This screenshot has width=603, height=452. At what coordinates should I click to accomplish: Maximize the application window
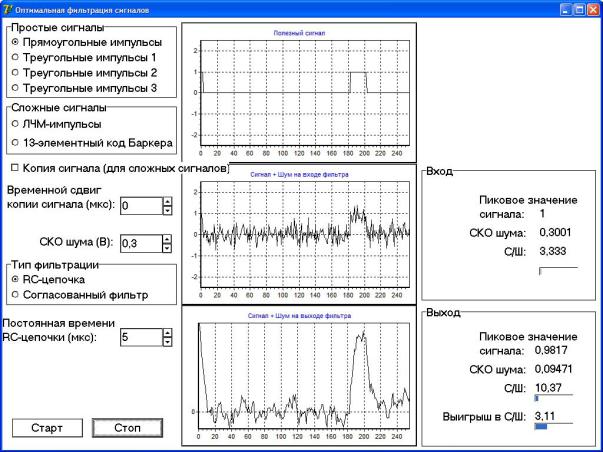click(579, 10)
